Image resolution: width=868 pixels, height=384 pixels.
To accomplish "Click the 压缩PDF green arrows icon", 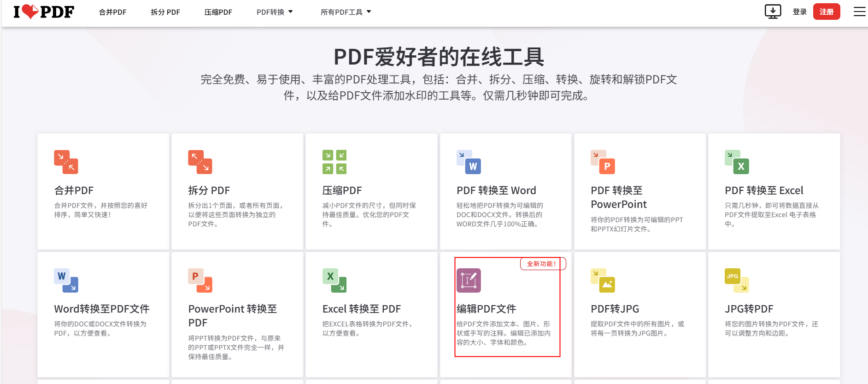I will coord(334,162).
